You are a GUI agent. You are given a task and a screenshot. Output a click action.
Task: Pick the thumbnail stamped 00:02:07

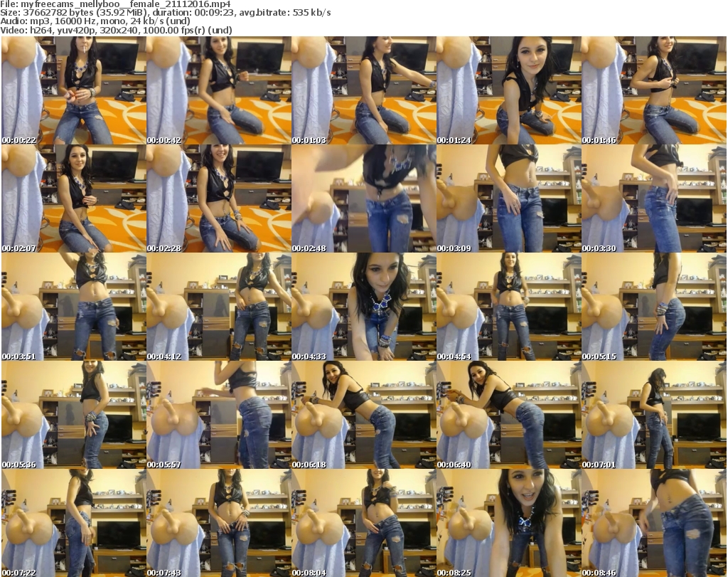click(73, 198)
